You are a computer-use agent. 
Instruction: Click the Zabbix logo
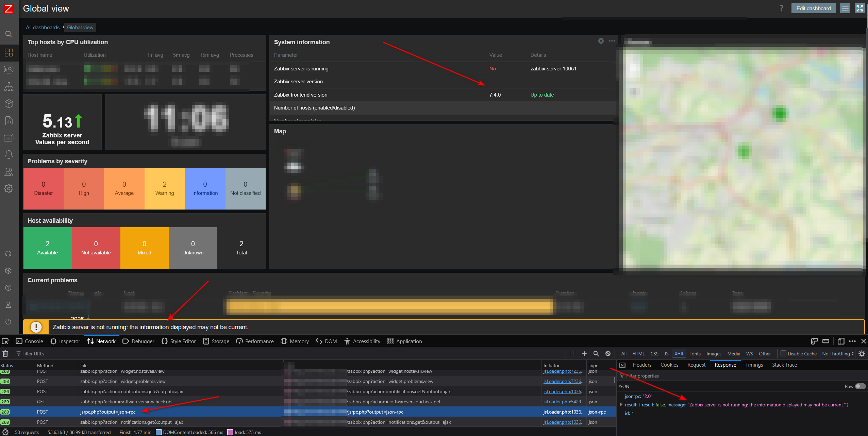click(8, 9)
